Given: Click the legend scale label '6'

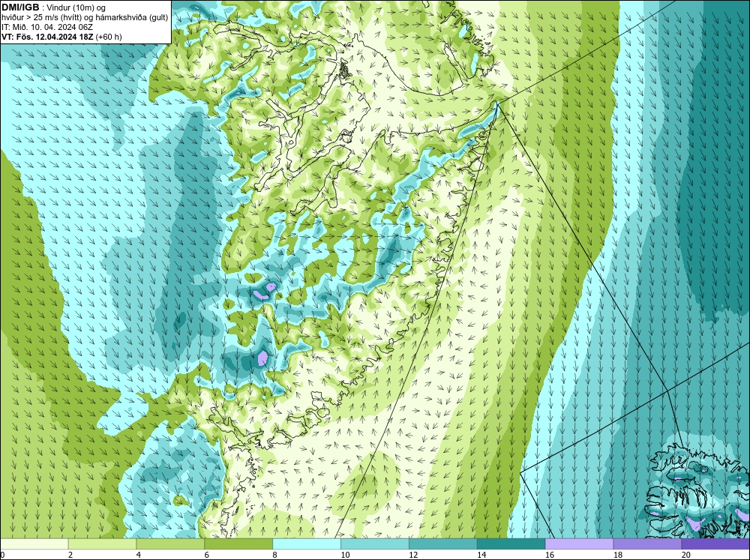Looking at the screenshot, I should pos(207,555).
